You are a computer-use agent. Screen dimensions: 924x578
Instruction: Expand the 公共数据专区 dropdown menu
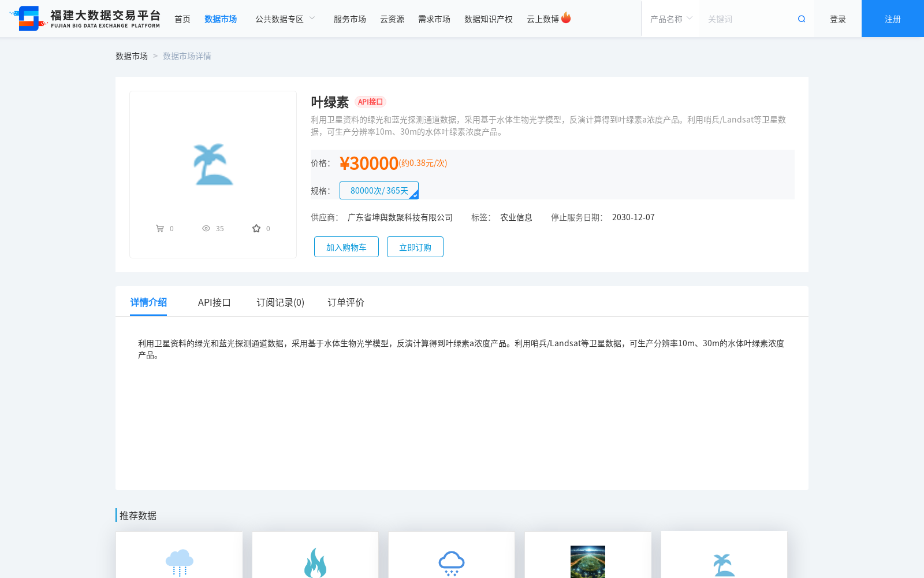285,19
